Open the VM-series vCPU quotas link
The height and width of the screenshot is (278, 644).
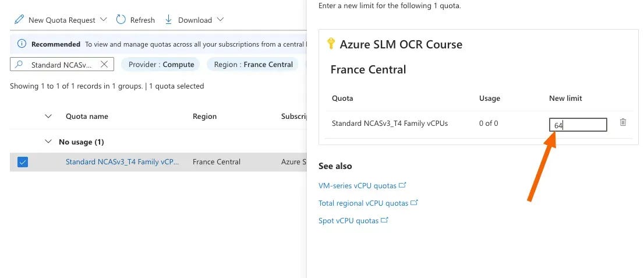358,185
